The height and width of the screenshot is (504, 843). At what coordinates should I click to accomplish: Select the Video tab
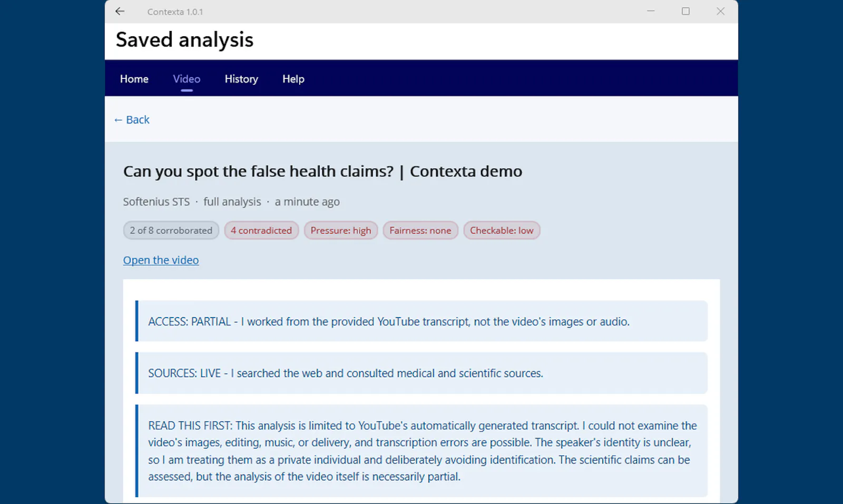click(187, 79)
